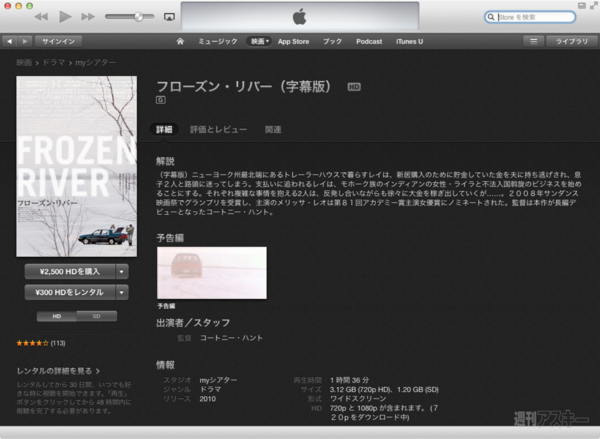
Task: Expand the 映画 dropdown in the nav bar
Action: click(259, 41)
